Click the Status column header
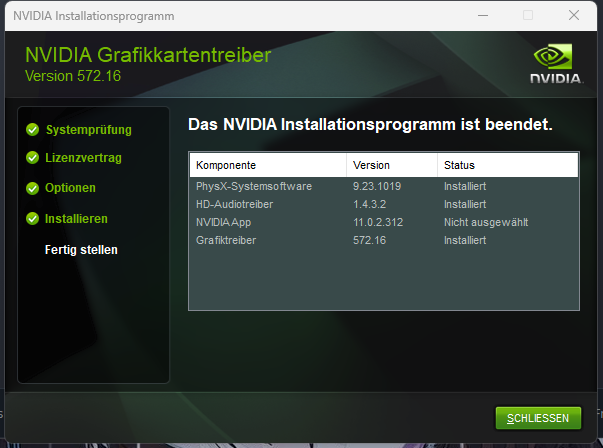603x448 pixels. [x=508, y=165]
